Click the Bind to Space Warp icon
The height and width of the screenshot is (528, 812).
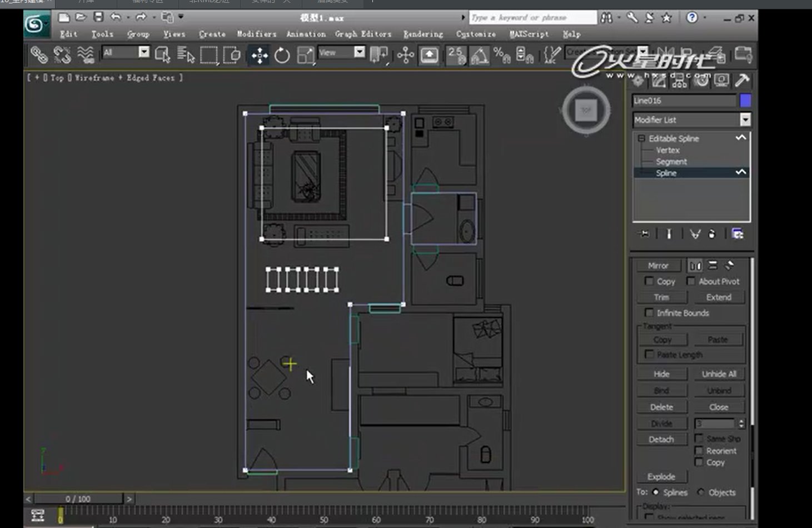click(x=86, y=54)
